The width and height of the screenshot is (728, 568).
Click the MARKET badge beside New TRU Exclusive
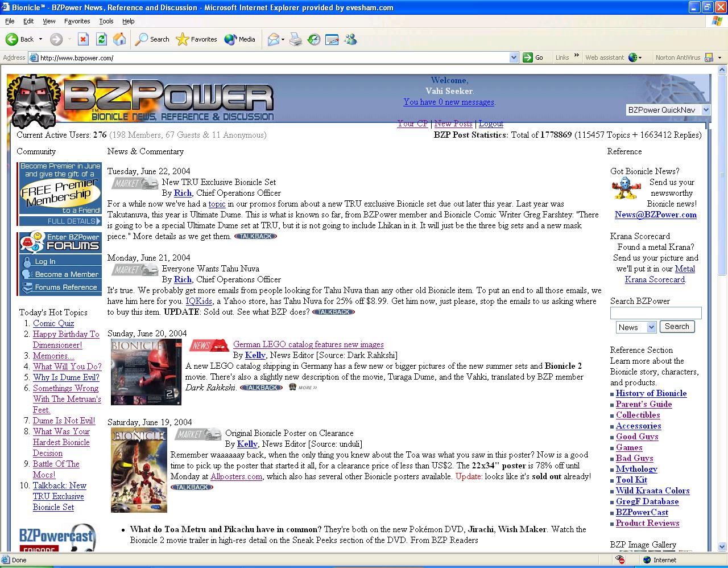tap(135, 183)
